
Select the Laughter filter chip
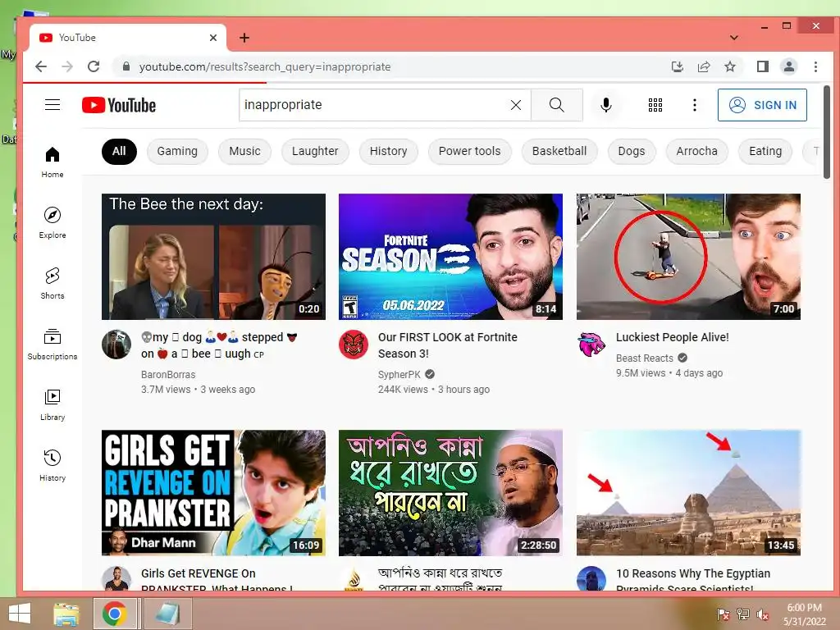coord(315,152)
